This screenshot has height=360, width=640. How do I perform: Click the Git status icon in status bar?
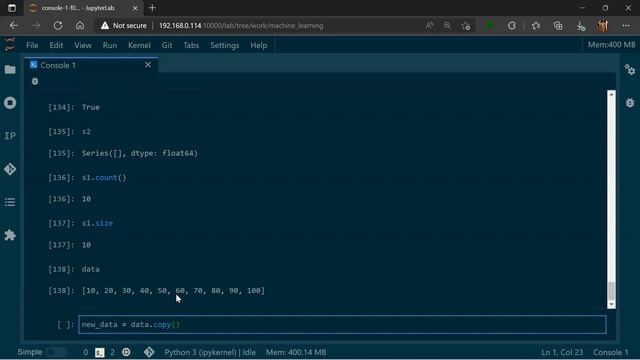[149, 352]
